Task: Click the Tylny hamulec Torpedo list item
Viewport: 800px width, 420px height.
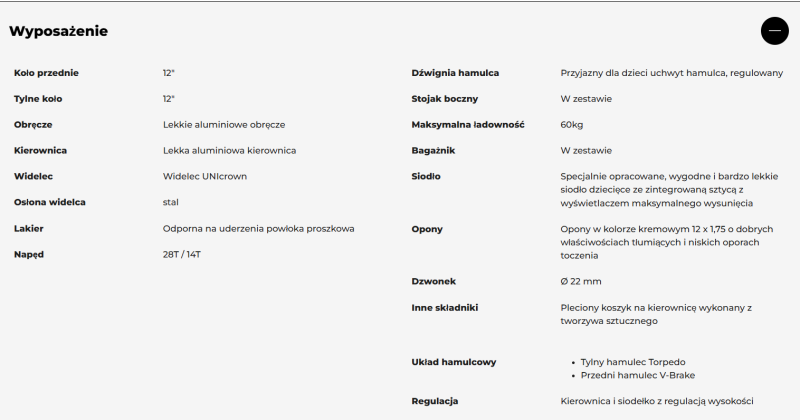Action: point(633,362)
